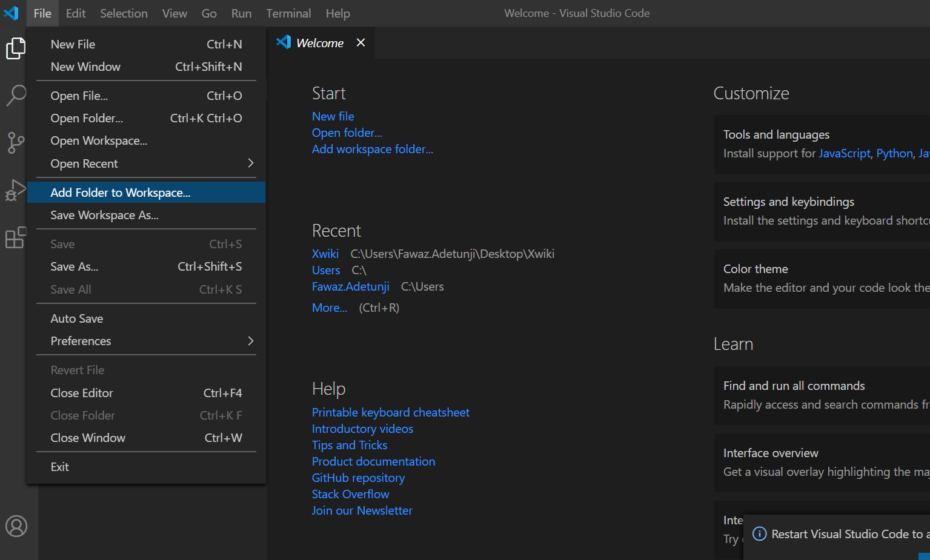The width and height of the screenshot is (930, 560).
Task: Click the info icon in restart notification
Action: tap(759, 534)
